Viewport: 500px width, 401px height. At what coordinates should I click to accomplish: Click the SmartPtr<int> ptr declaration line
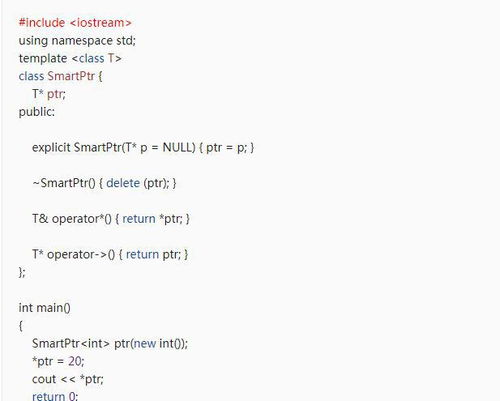point(110,344)
